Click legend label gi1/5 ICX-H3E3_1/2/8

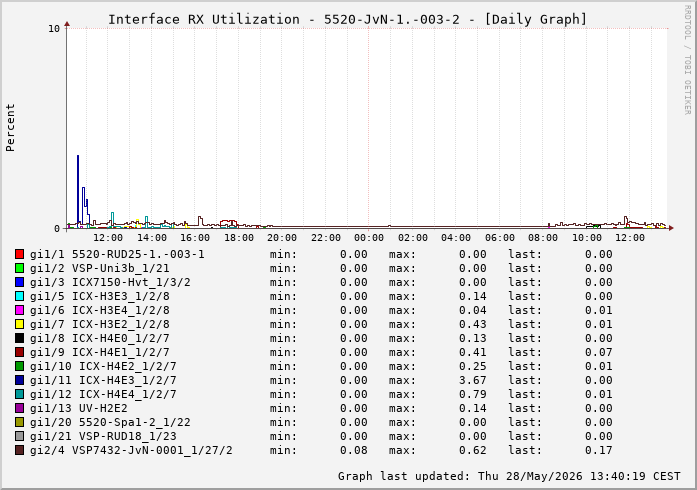tap(100, 296)
